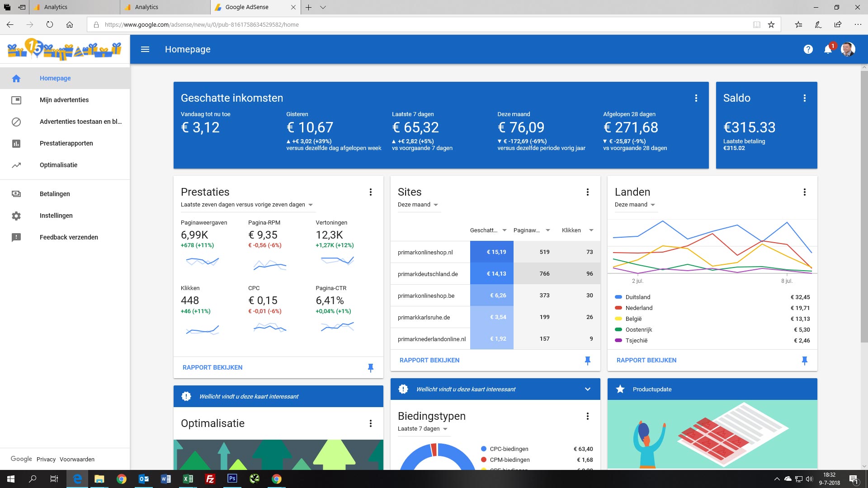Open Windows Start menu
Viewport: 868px width, 488px height.
click(11, 479)
